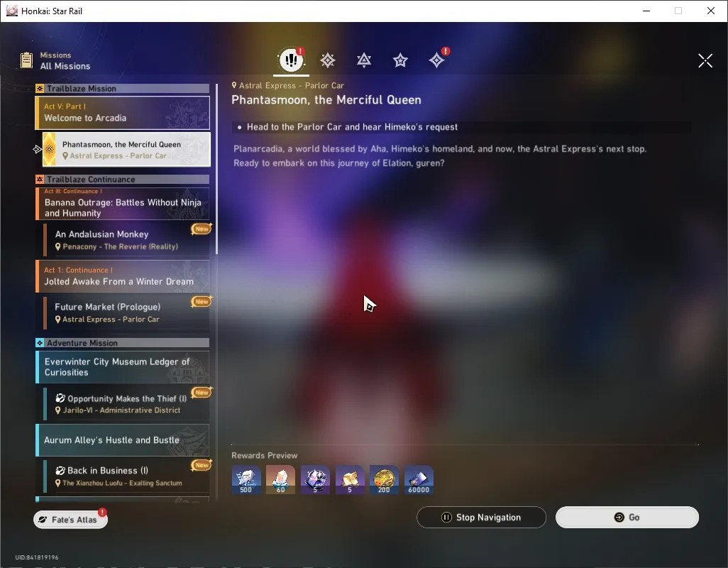
Task: View the 60000 credits reward icon
Action: pos(419,480)
